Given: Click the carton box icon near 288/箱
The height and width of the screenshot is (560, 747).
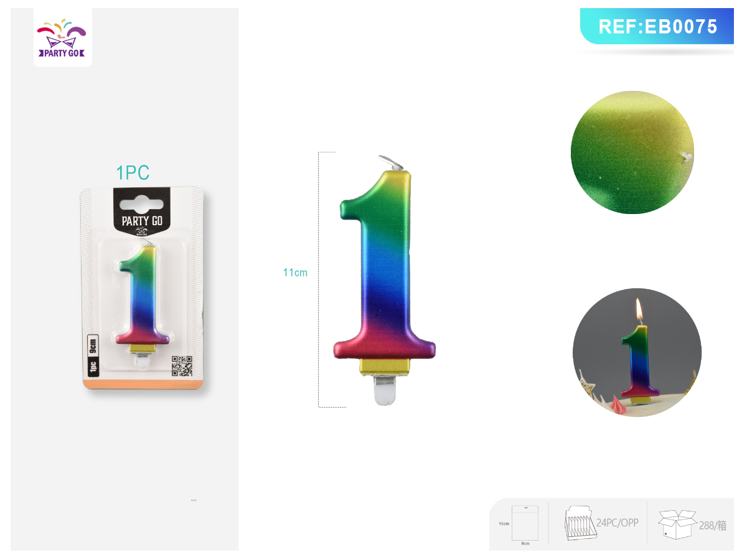Looking at the screenshot, I should pyautogui.click(x=677, y=525).
